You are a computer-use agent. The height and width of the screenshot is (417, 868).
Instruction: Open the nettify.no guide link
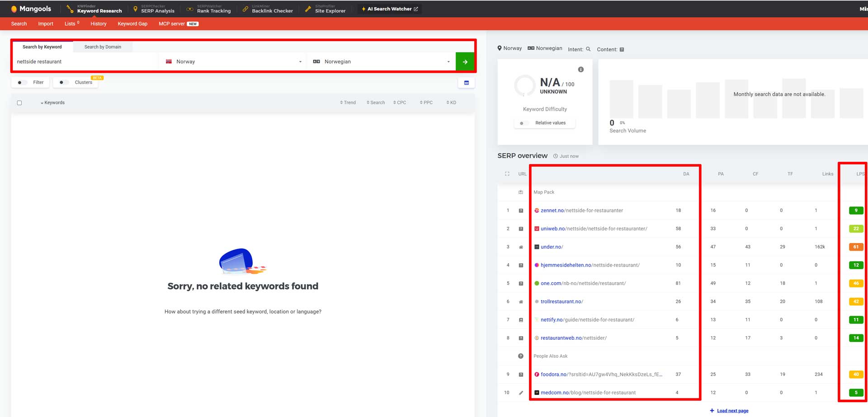[588, 320]
